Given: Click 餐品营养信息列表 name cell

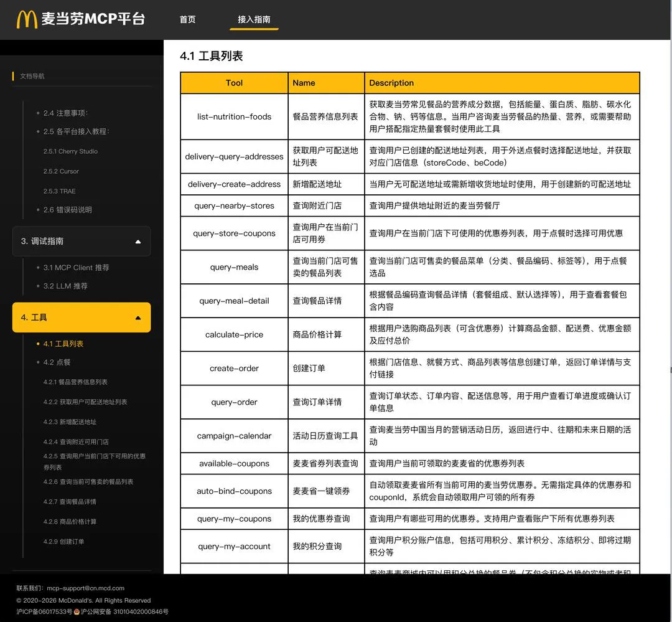Looking at the screenshot, I should pos(325,116).
